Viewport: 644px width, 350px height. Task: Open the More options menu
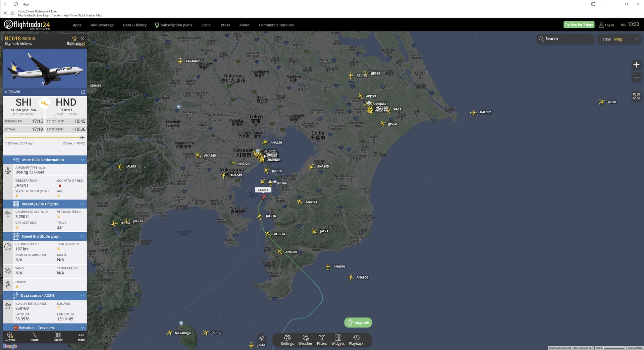[81, 337]
